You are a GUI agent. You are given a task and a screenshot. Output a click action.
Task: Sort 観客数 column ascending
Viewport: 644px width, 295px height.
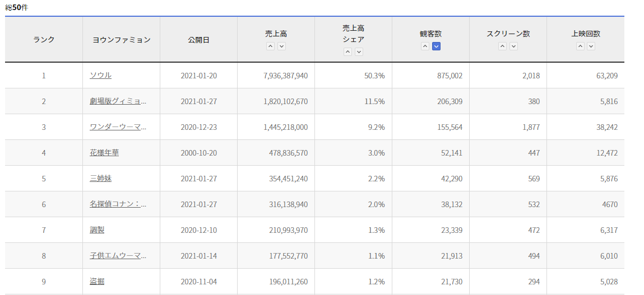coord(425,46)
